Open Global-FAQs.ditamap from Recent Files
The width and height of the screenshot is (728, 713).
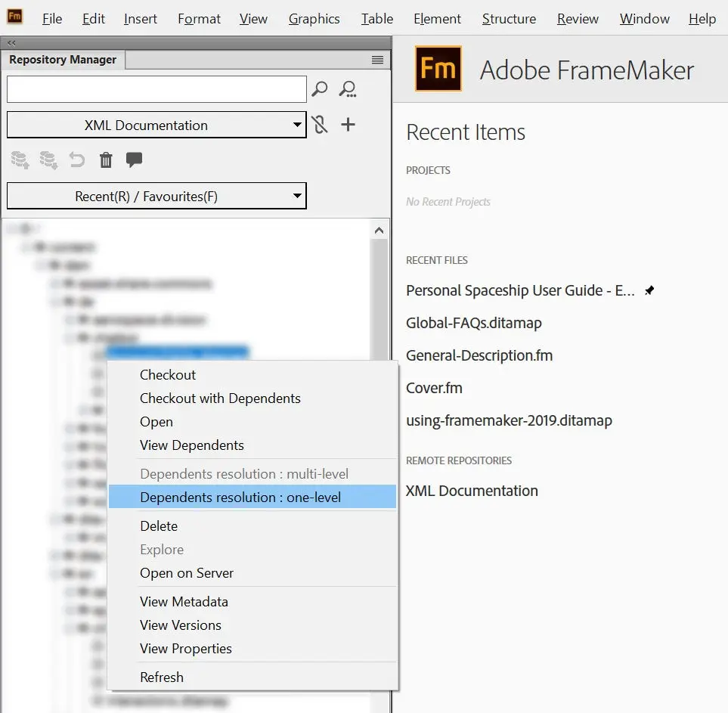point(473,323)
